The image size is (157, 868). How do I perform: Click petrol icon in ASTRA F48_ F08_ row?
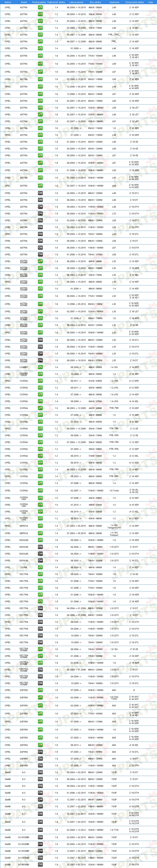[40, 35]
